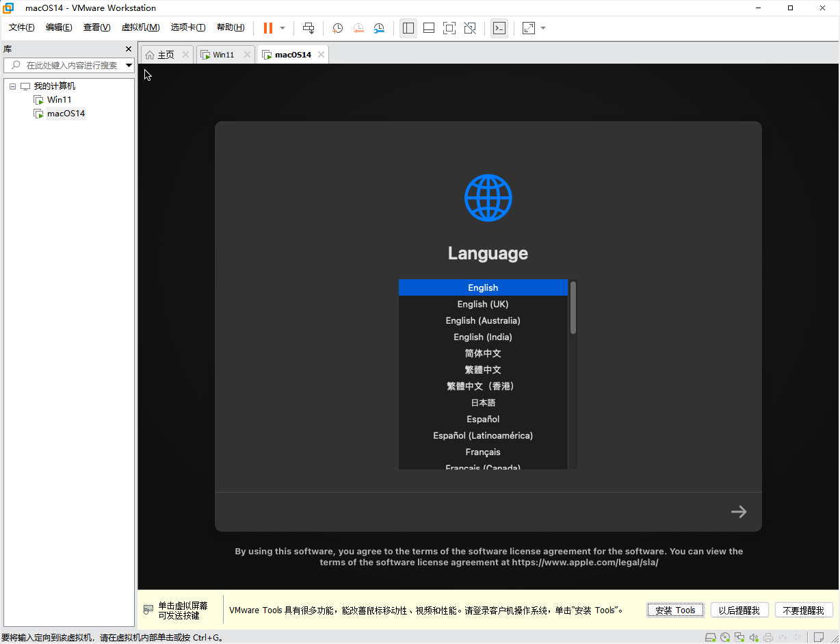
Task: Open the snapshot manager
Action: pyautogui.click(x=379, y=28)
